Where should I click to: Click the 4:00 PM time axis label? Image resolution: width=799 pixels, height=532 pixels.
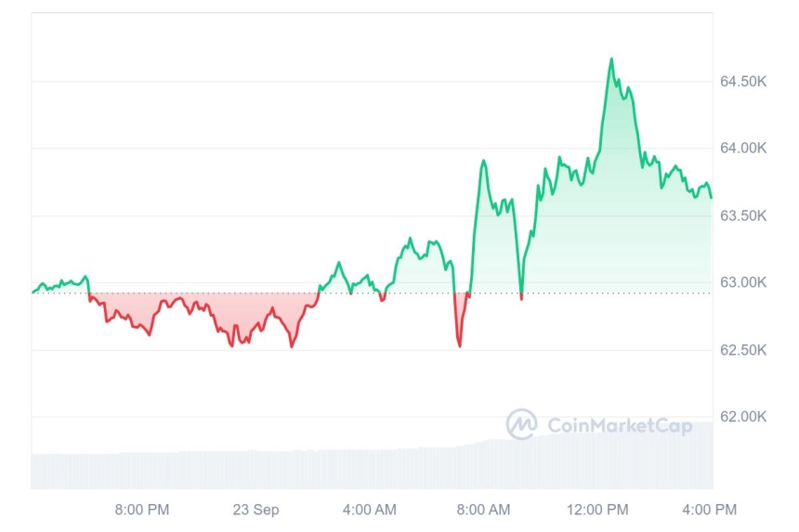709,510
